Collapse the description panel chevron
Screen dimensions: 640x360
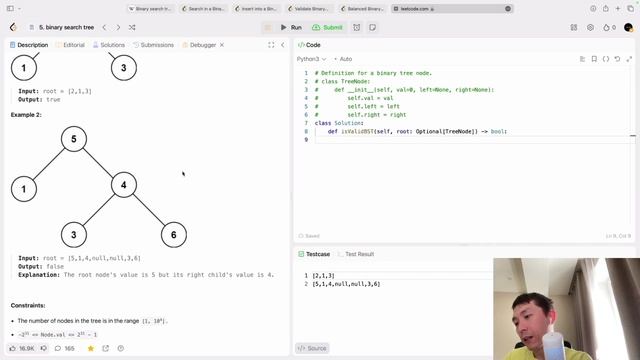click(283, 45)
